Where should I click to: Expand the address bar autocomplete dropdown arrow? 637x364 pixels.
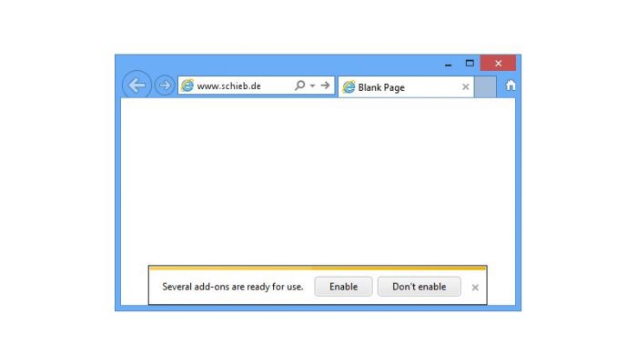(x=312, y=86)
